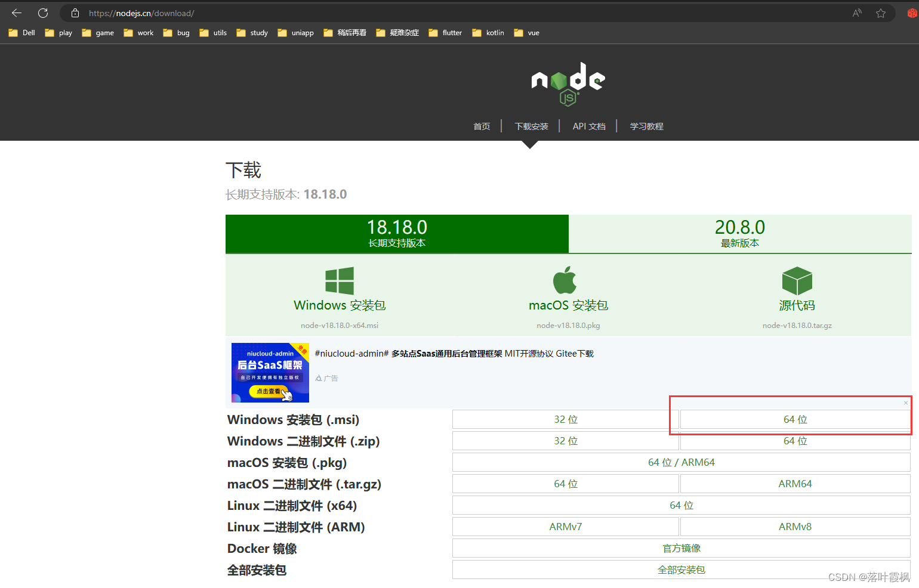Download Windows .msi 64 位 installer
The height and width of the screenshot is (588, 919).
(795, 419)
